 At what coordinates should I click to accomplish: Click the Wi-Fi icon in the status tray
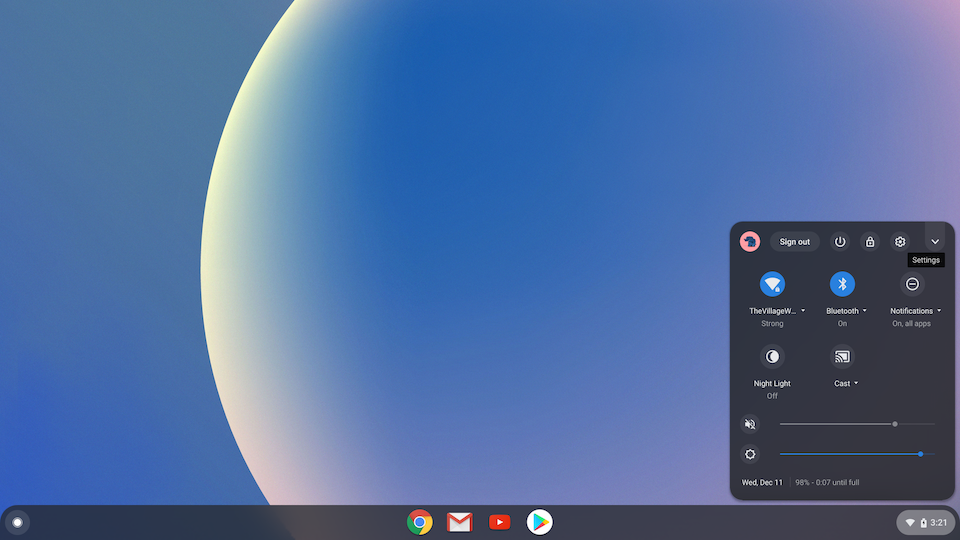(910, 522)
